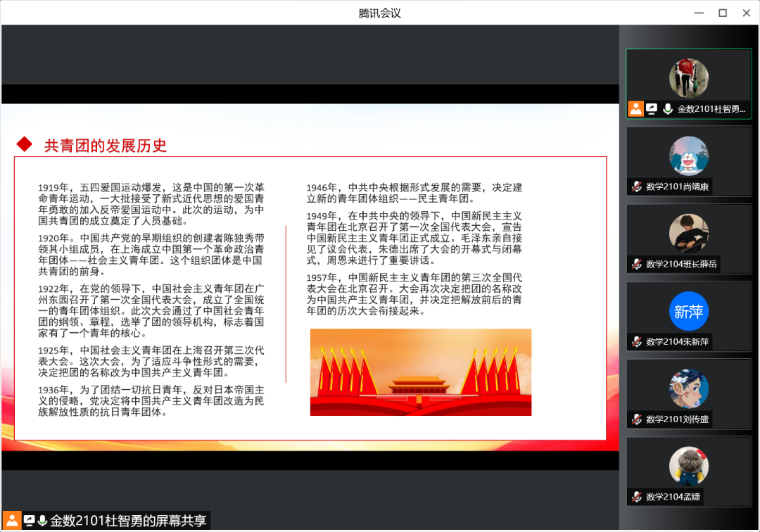Maximize the 腾讯会议 window
Screen dimensions: 760x532
pos(722,13)
